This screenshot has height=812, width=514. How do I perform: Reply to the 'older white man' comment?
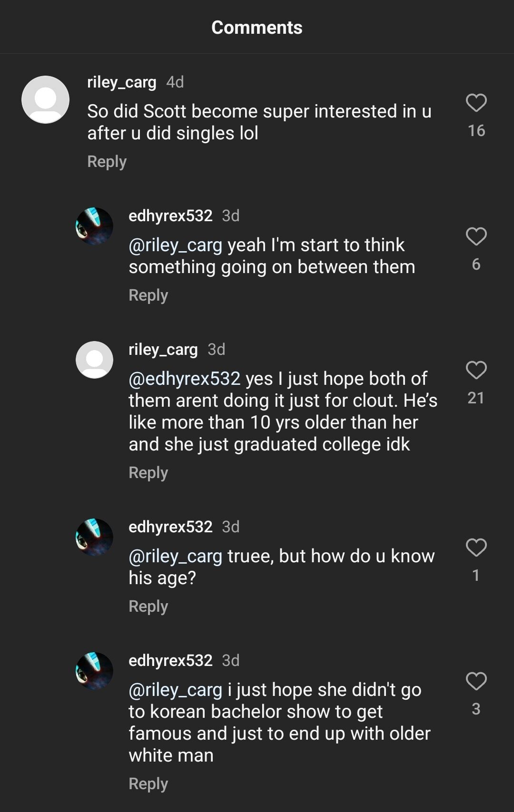(148, 784)
